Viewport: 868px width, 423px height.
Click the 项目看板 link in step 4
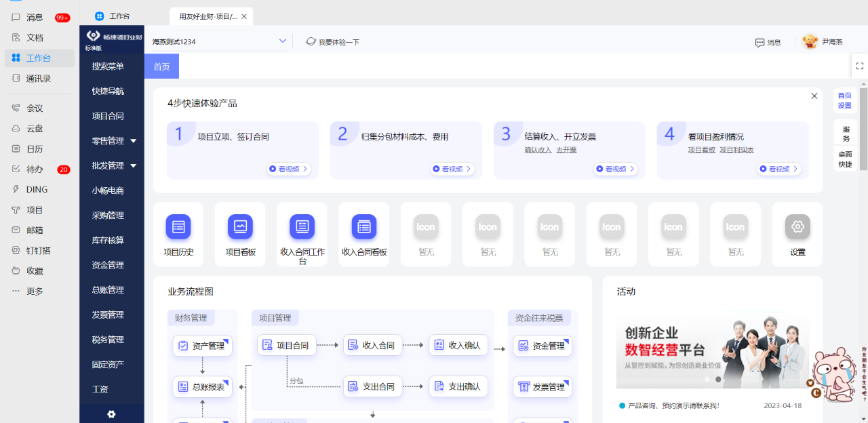701,150
